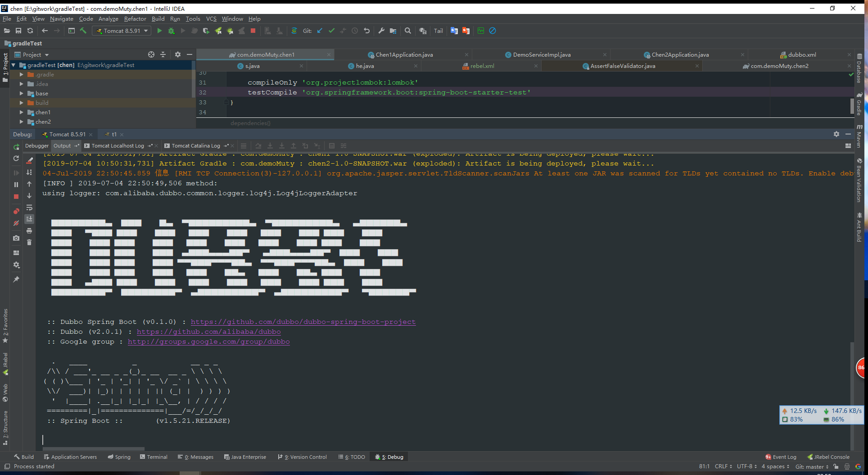Switch to Chen1Application.java editor tab
Screen dimensions: 868x475
pos(404,55)
